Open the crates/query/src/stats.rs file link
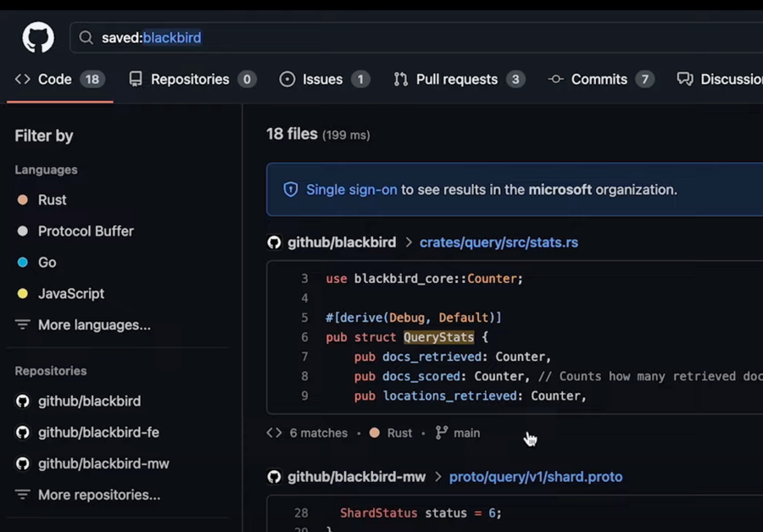Image resolution: width=763 pixels, height=532 pixels. 498,242
